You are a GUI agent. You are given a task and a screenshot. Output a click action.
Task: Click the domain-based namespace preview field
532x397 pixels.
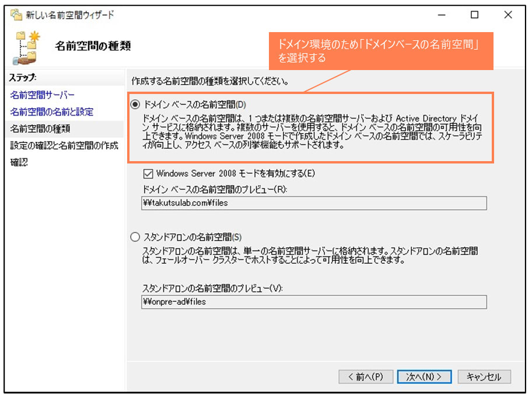(314, 203)
